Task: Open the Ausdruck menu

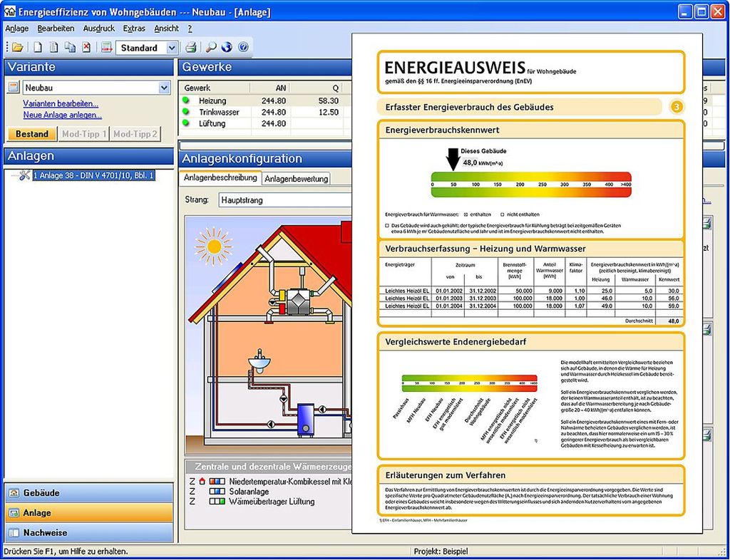Action: click(x=98, y=28)
